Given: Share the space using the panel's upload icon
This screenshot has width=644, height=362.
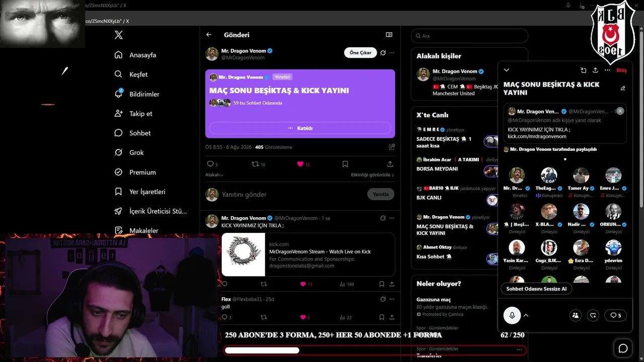Looking at the screenshot, I should [595, 70].
